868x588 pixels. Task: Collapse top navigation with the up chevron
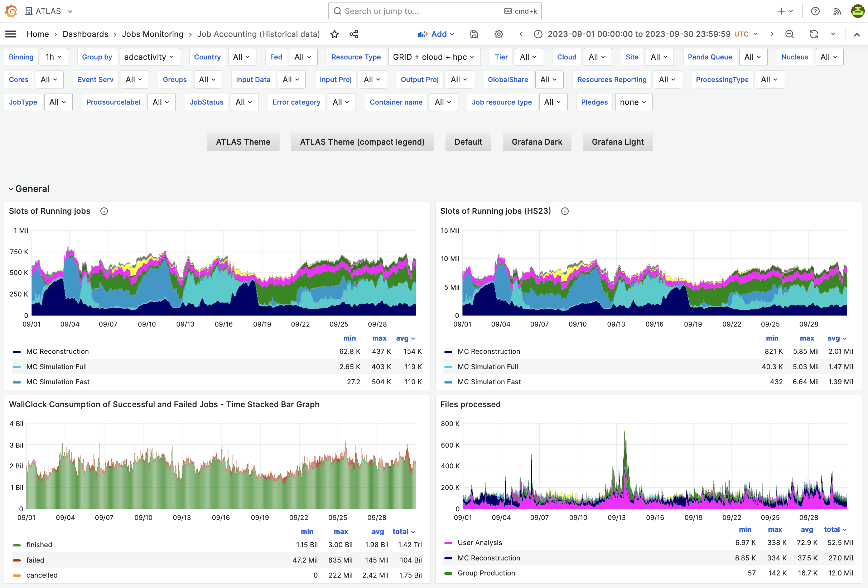pos(857,34)
